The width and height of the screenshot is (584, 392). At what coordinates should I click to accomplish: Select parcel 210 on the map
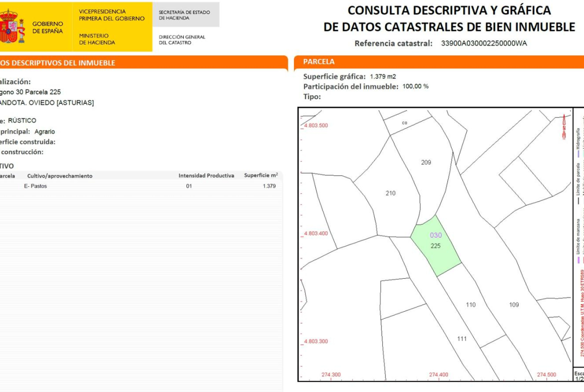[x=390, y=193]
